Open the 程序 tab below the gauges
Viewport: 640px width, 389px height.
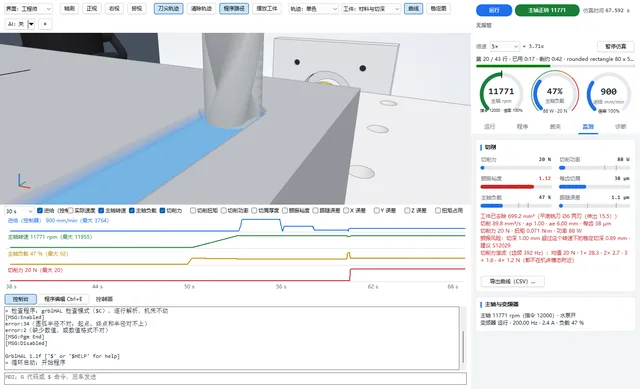tap(522, 127)
